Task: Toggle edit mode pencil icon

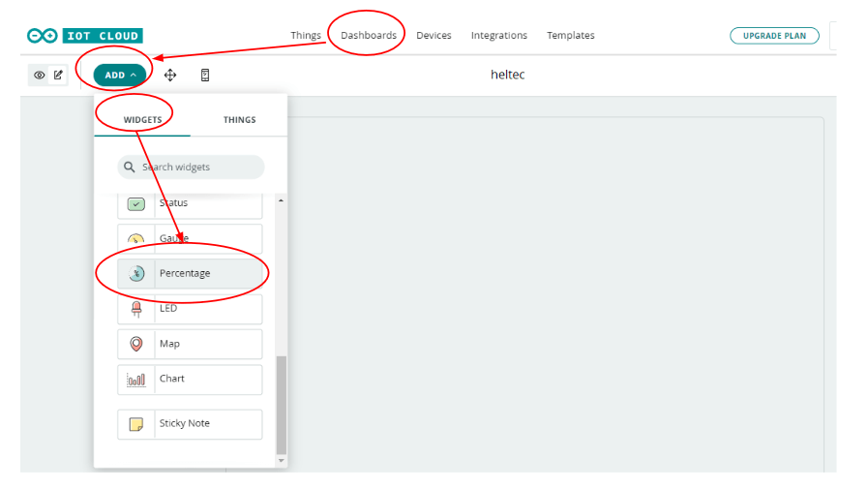Action: (x=58, y=75)
